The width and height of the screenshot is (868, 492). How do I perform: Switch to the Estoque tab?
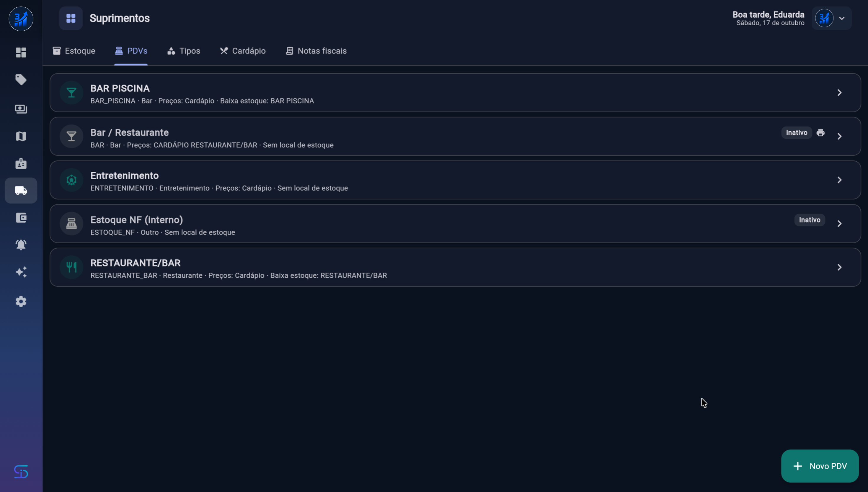(74, 51)
